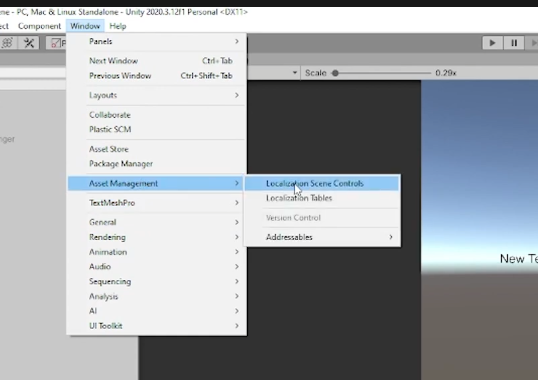Choose Previous Window menu entry
The image size is (538, 380).
157,75
